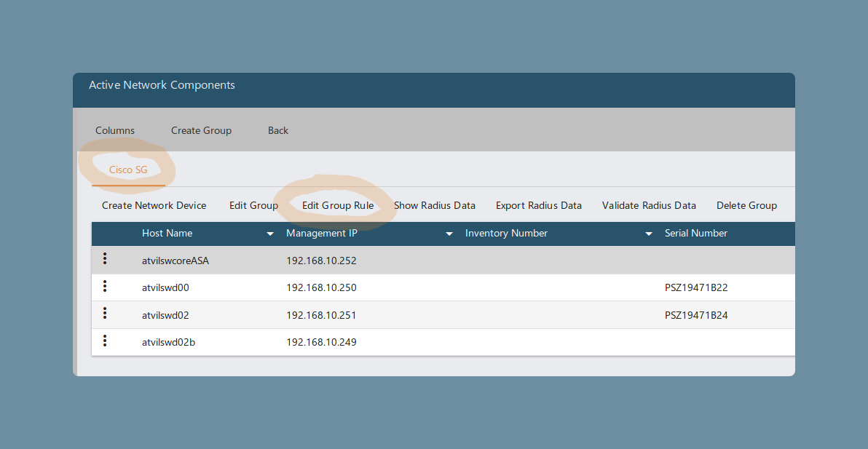
Task: Select host name atvilswcoreASA
Action: coord(175,261)
